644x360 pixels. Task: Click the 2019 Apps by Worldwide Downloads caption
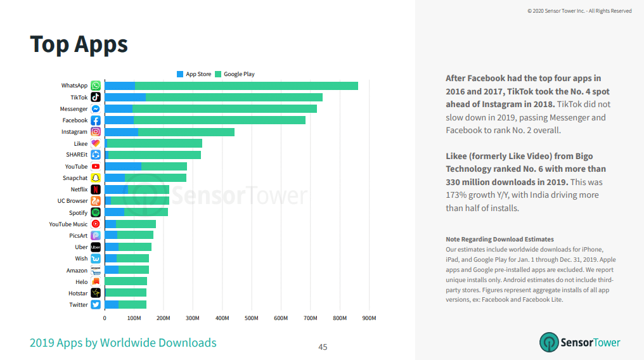pyautogui.click(x=123, y=343)
